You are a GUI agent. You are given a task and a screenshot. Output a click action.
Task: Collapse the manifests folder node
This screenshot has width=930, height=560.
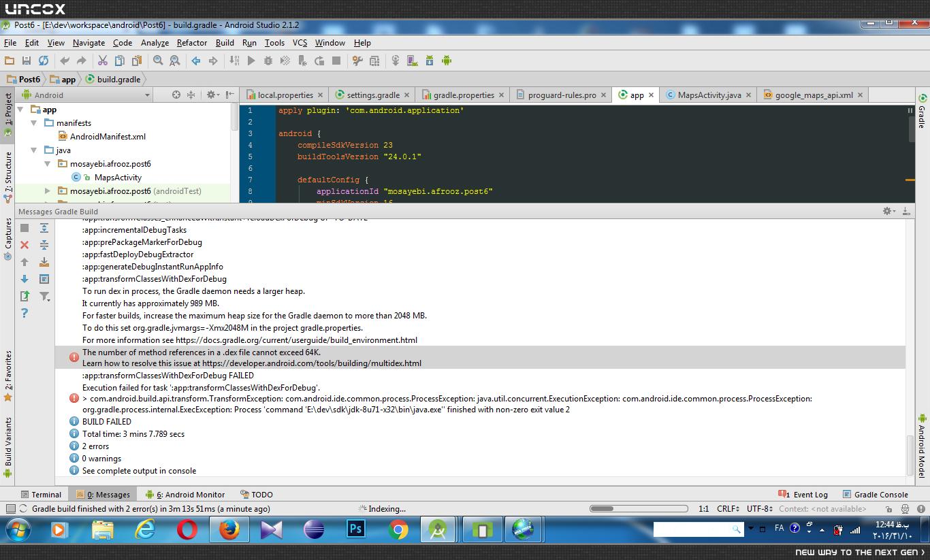click(x=34, y=123)
